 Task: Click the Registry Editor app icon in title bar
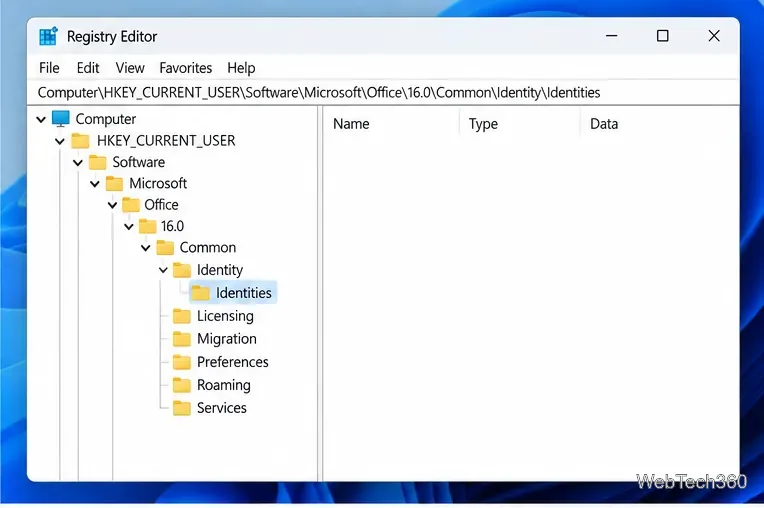pos(48,37)
